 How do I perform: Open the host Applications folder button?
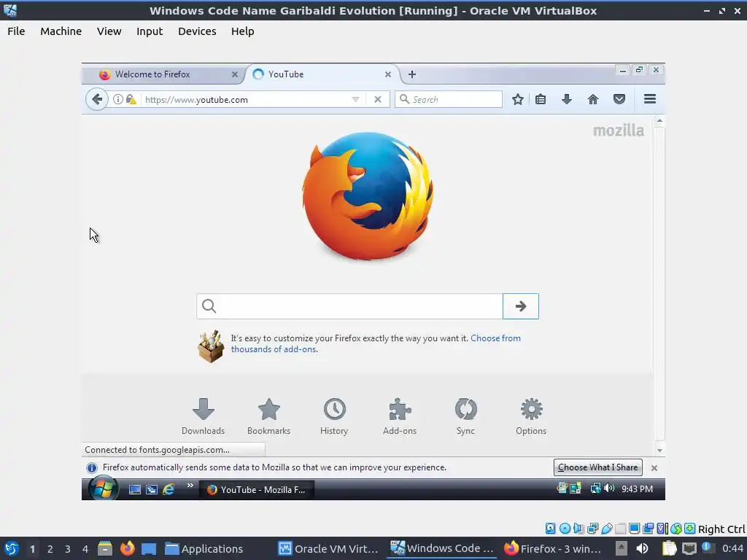click(204, 548)
